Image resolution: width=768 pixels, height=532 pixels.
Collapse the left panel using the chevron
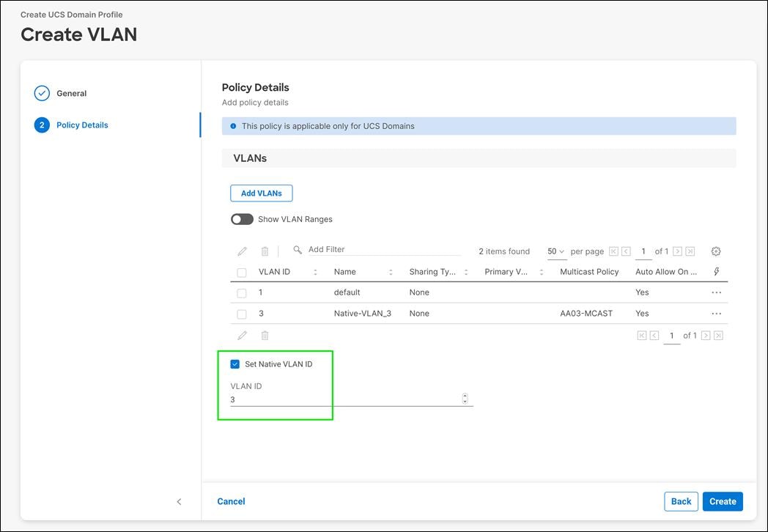pyautogui.click(x=179, y=501)
